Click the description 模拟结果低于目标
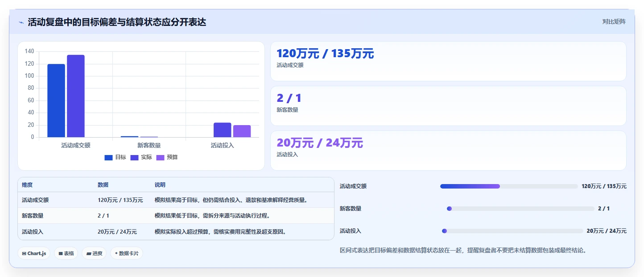 (x=212, y=216)
